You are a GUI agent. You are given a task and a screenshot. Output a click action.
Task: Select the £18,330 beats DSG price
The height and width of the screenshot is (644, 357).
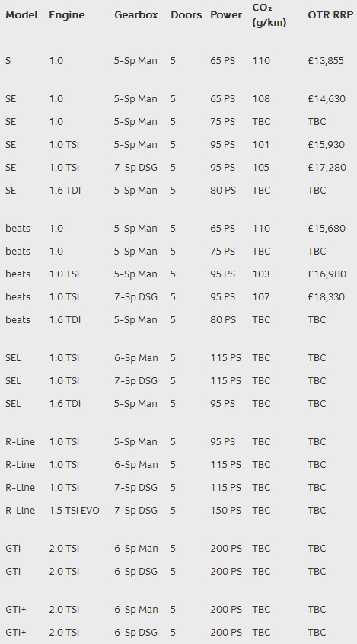tap(327, 297)
